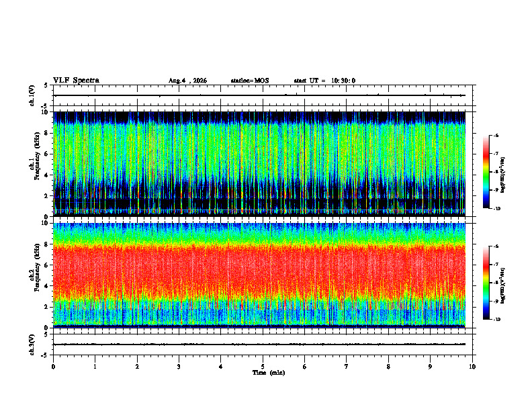Click time axis tick label "5"
532x411 pixels.
[263, 367]
